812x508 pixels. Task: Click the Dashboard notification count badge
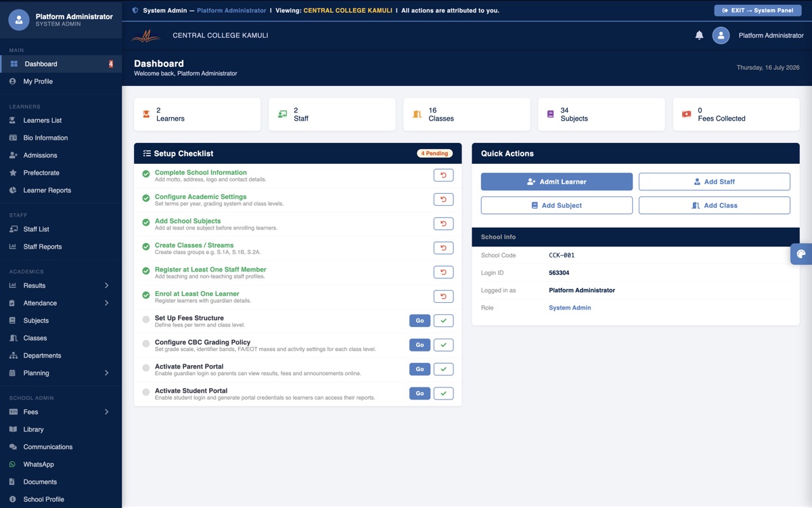tap(111, 64)
